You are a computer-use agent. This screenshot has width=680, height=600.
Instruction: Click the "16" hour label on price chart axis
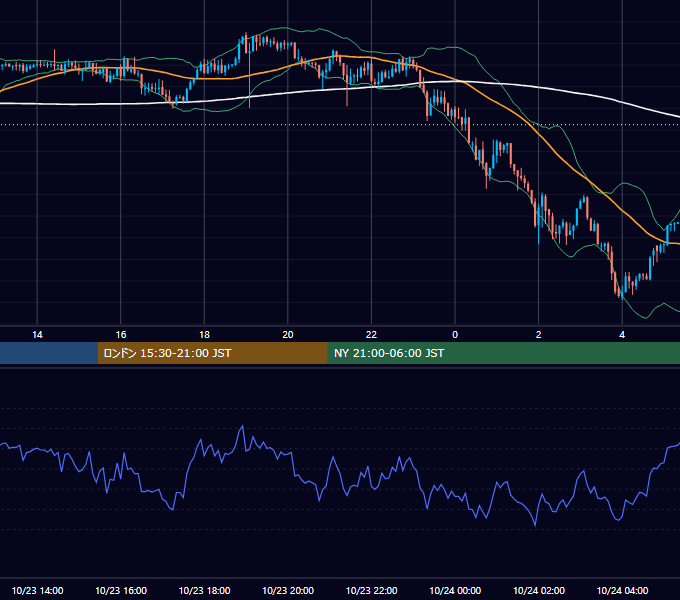(x=121, y=335)
